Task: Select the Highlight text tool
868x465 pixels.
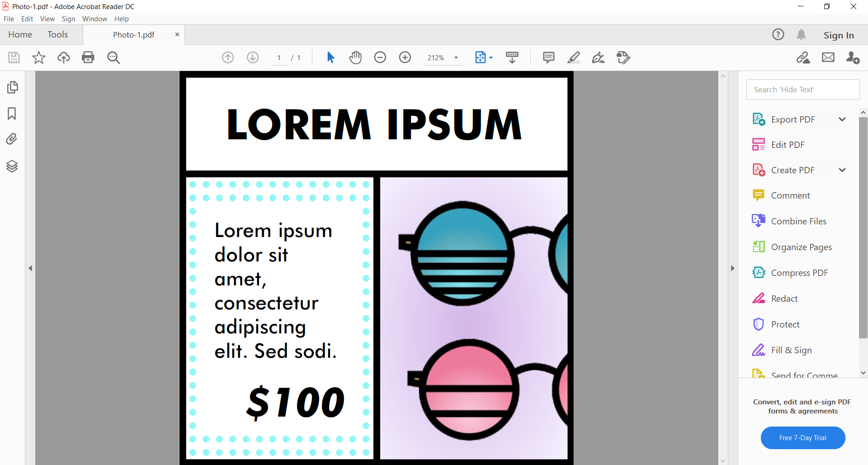Action: tap(573, 57)
